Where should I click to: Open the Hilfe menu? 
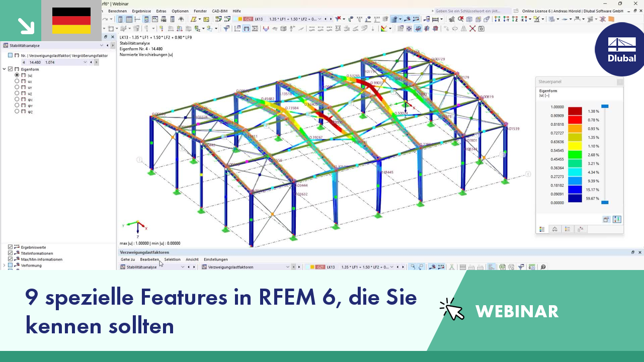(x=236, y=11)
